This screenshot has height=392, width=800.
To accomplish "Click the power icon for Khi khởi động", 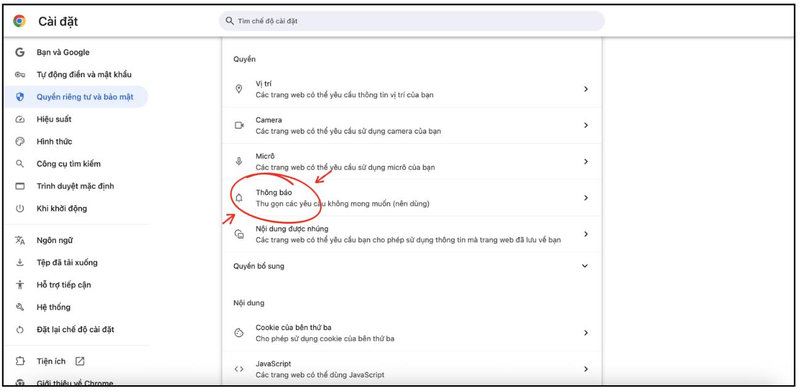I will pyautogui.click(x=20, y=208).
